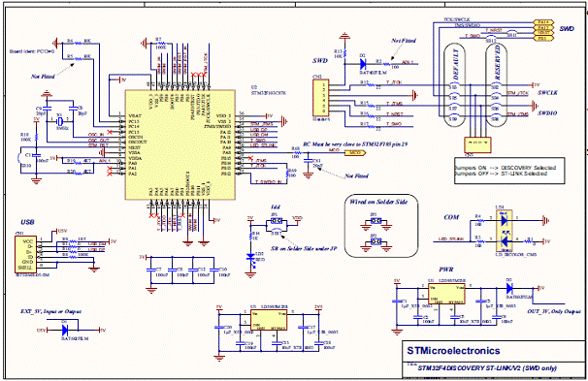Select the X1 8MHz crystal symbol
This screenshot has height=381, width=588.
pyautogui.click(x=59, y=121)
